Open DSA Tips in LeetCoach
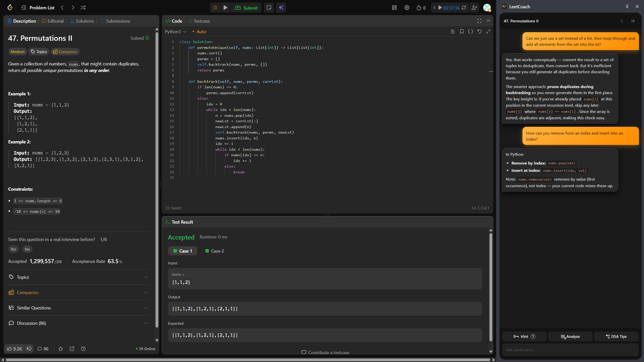Viewport: 644px width, 362px height. coord(616,336)
